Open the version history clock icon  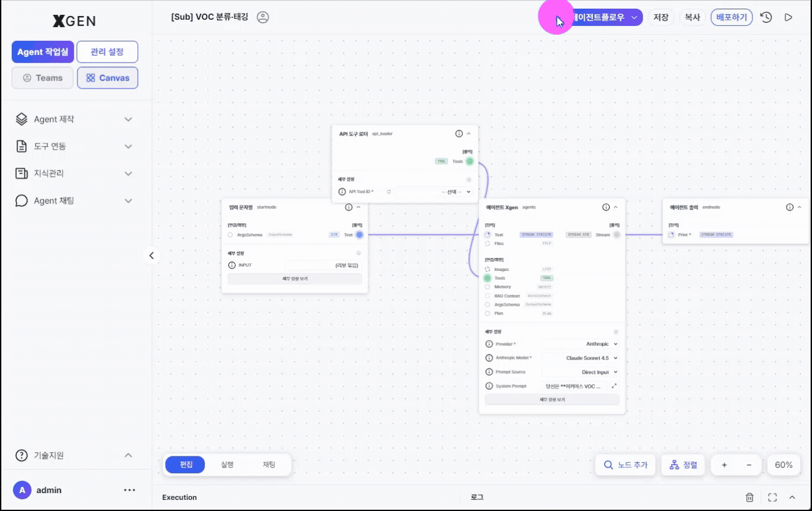(766, 17)
